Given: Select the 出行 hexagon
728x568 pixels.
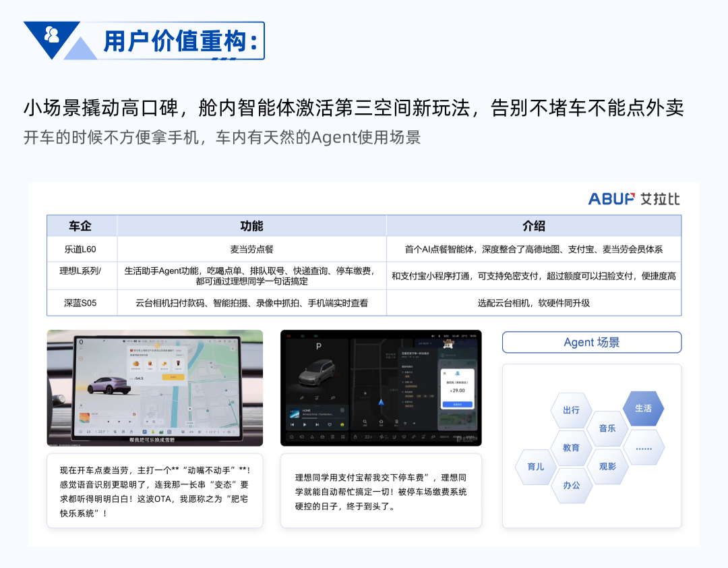Looking at the screenshot, I should 571,410.
